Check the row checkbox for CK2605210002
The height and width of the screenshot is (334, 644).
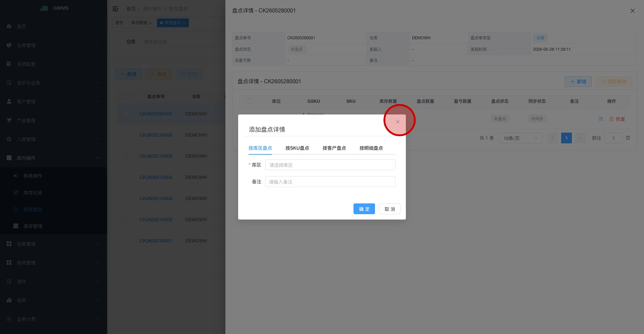click(x=126, y=220)
